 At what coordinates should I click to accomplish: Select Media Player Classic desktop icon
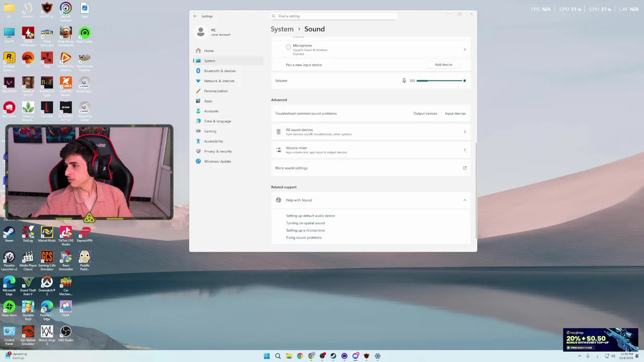pyautogui.click(x=28, y=261)
